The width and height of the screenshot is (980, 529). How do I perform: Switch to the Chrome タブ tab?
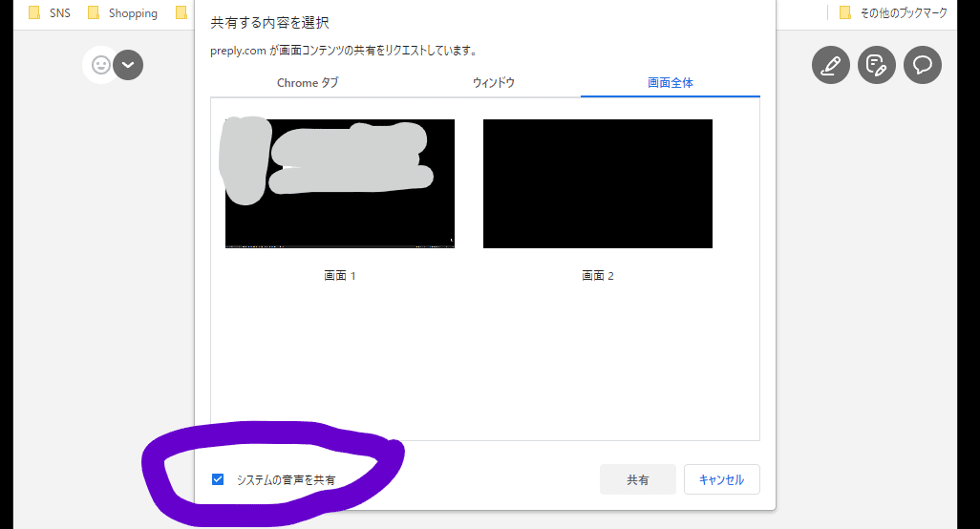click(308, 83)
